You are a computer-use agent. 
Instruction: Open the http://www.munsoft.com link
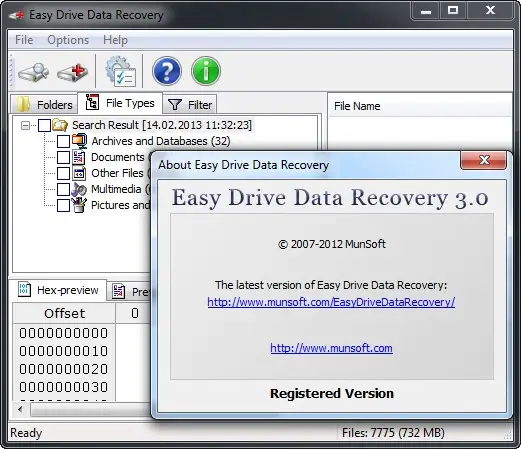(x=331, y=348)
